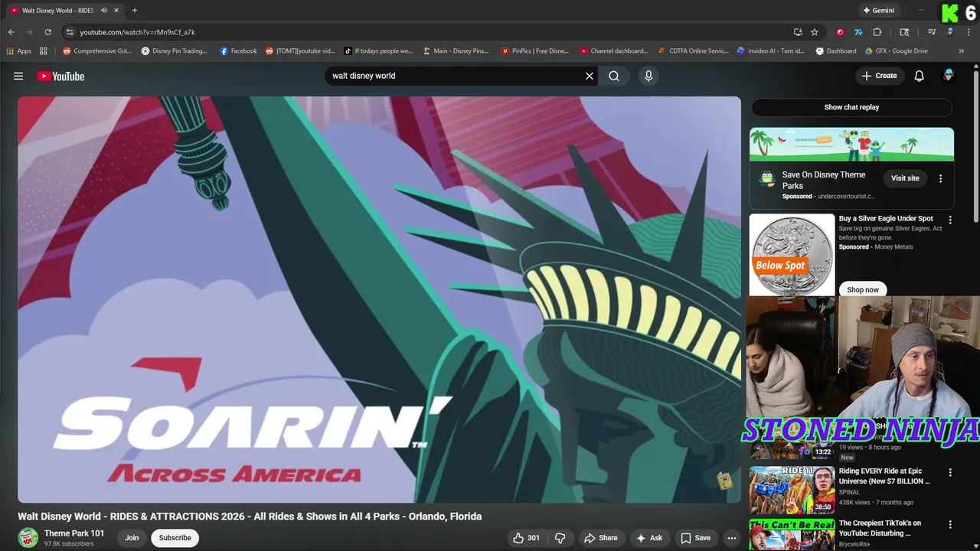Viewport: 980px width, 551px height.
Task: Click the Soarin' video player
Action: coord(379,299)
